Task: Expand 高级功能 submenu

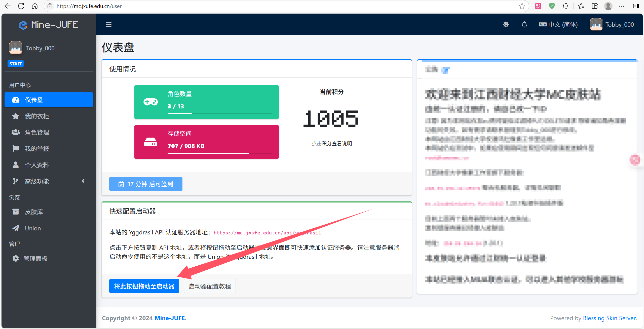Action: (x=49, y=181)
